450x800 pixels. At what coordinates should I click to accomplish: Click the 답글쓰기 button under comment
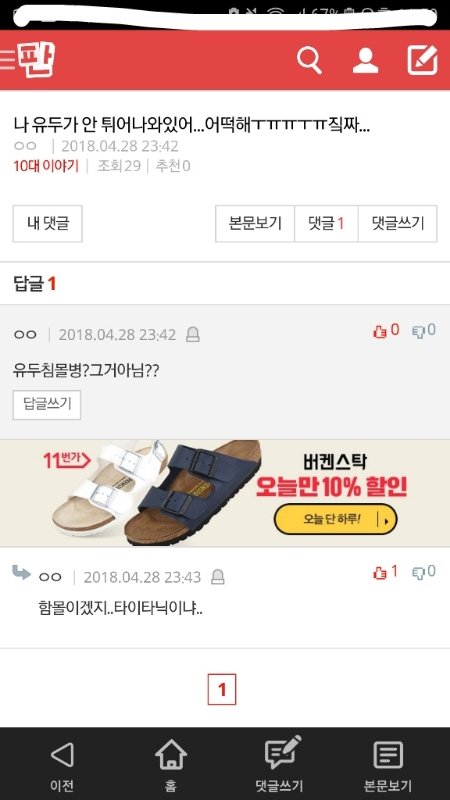[47, 405]
